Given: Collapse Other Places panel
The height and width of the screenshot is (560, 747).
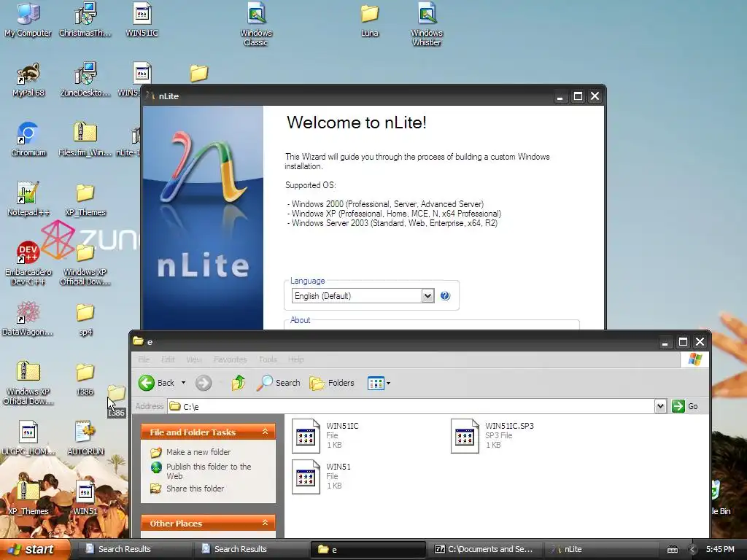Looking at the screenshot, I should (x=266, y=523).
